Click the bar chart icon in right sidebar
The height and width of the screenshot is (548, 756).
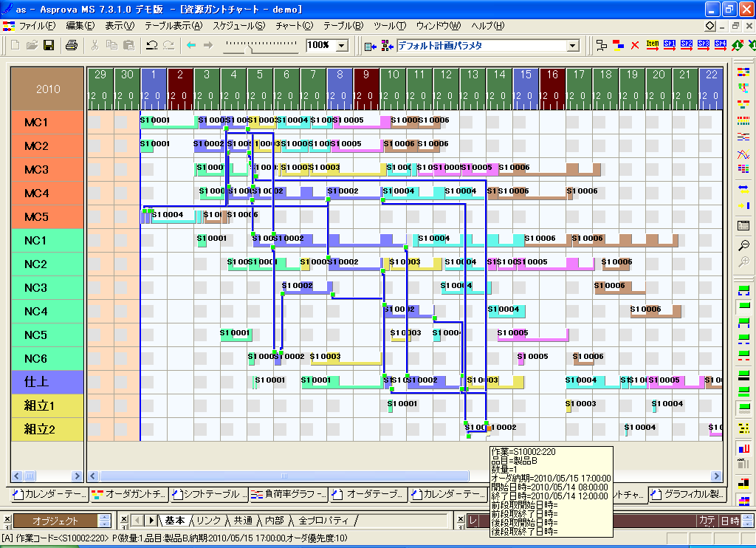click(x=743, y=448)
